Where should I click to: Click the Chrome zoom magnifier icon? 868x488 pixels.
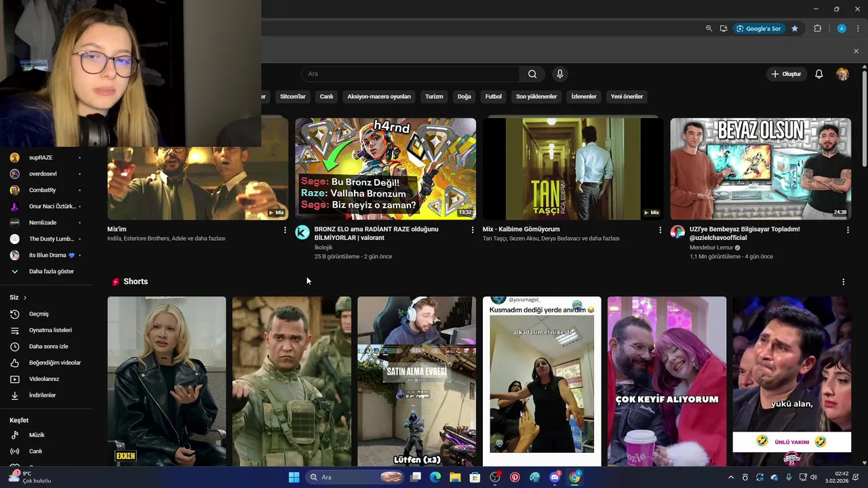pyautogui.click(x=709, y=28)
